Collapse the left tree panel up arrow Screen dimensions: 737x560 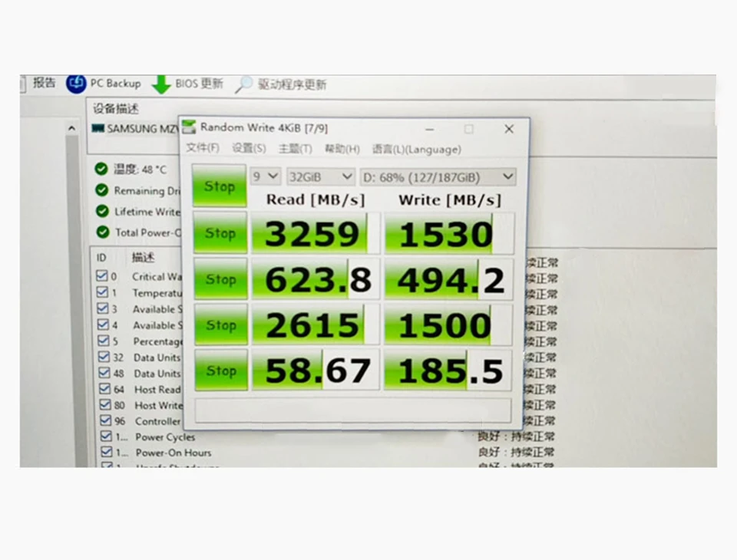point(71,128)
